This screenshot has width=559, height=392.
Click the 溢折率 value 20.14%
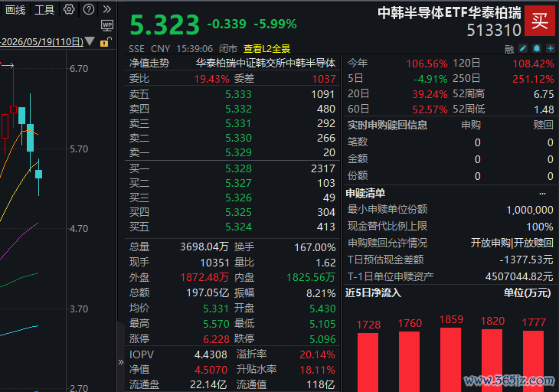coord(317,354)
